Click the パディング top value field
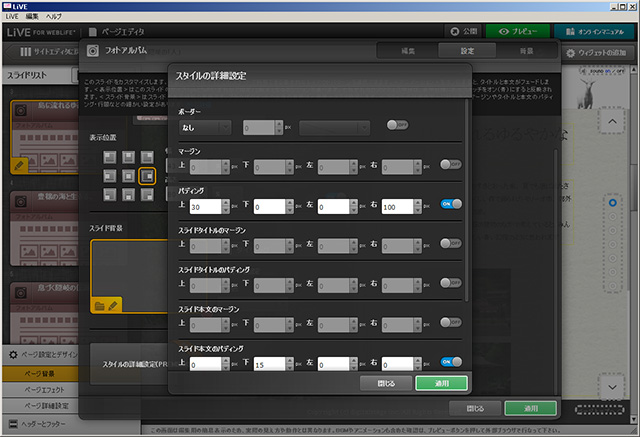640x437 pixels. click(x=206, y=205)
